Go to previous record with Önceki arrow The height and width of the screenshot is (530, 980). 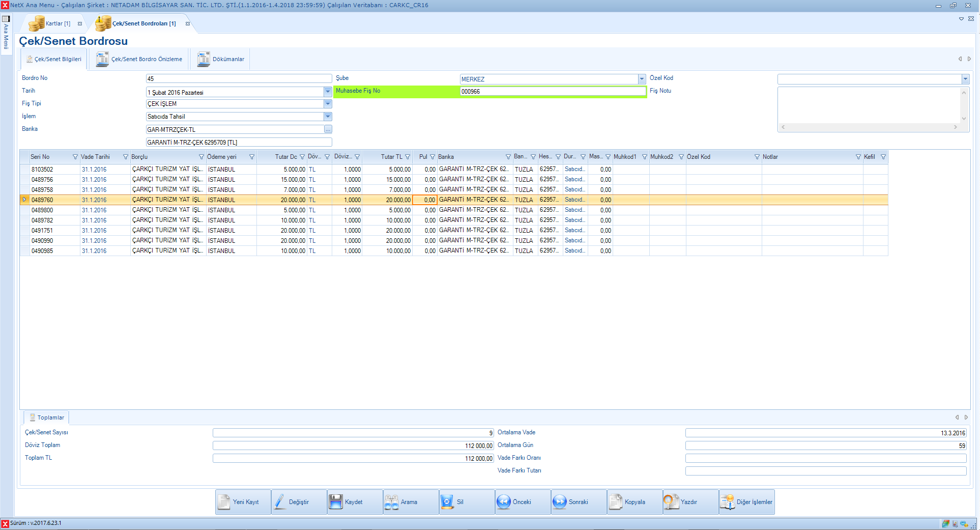point(504,502)
